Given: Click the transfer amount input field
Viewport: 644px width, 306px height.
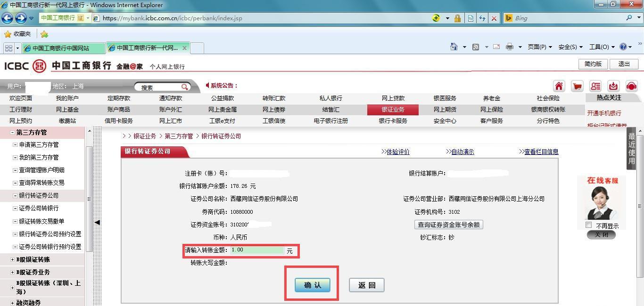Looking at the screenshot, I should [257, 250].
